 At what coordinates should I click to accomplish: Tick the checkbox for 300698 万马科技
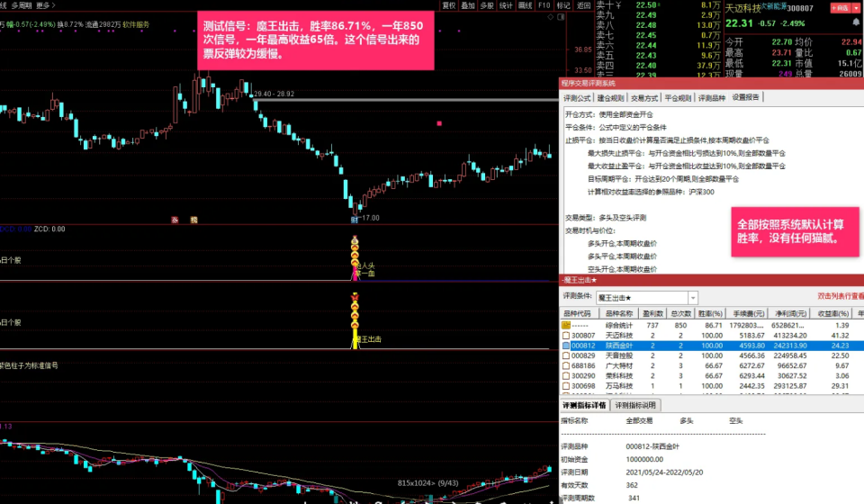[566, 385]
